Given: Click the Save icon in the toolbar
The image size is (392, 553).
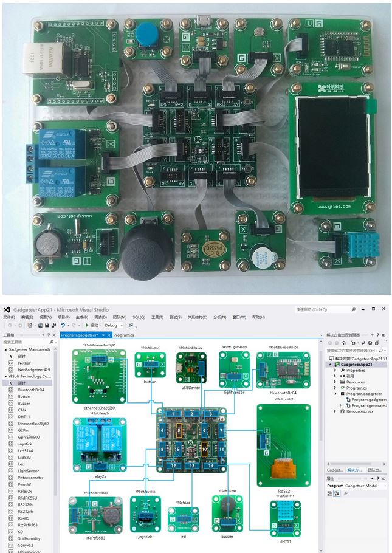Looking at the screenshot, I should (x=47, y=325).
